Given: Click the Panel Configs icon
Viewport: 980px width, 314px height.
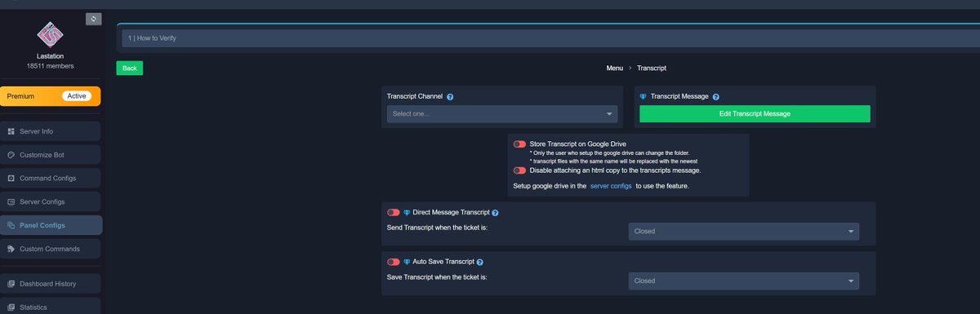Looking at the screenshot, I should tap(11, 225).
